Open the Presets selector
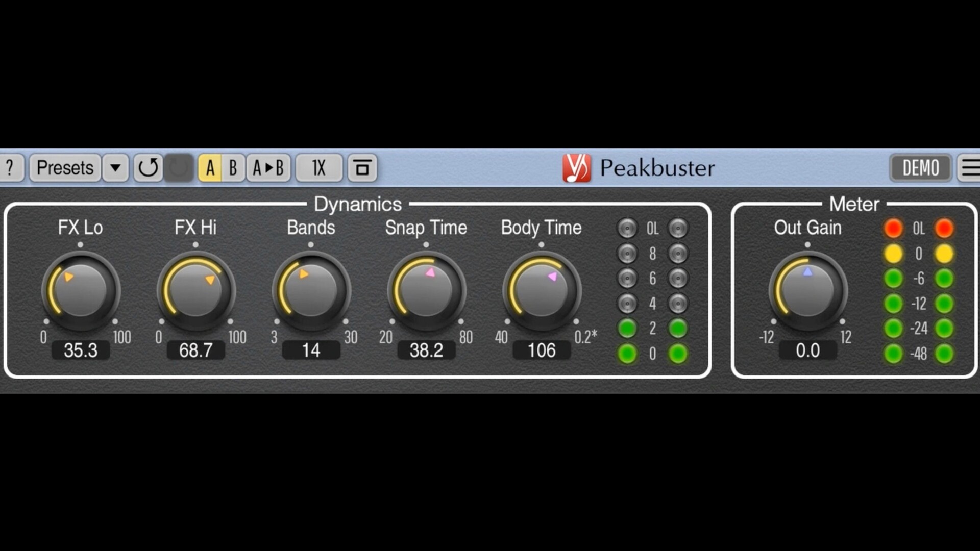This screenshot has height=551, width=980. pos(65,167)
